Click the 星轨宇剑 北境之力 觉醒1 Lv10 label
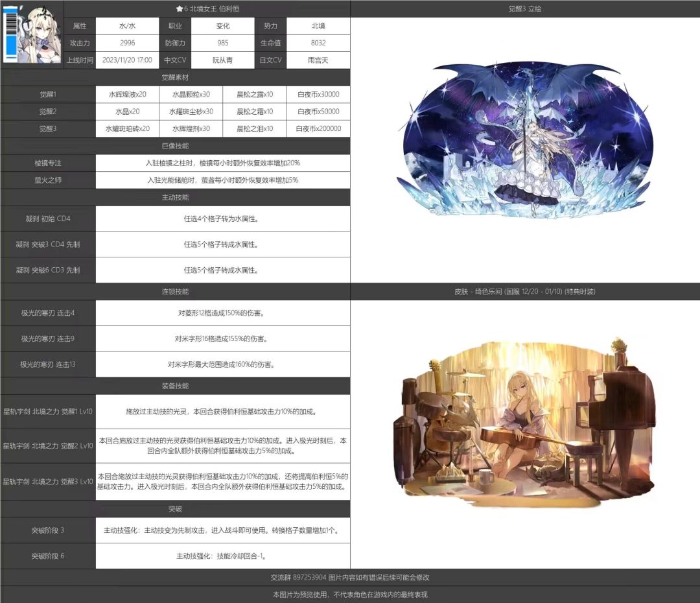This screenshot has height=603, width=700. coord(48,411)
